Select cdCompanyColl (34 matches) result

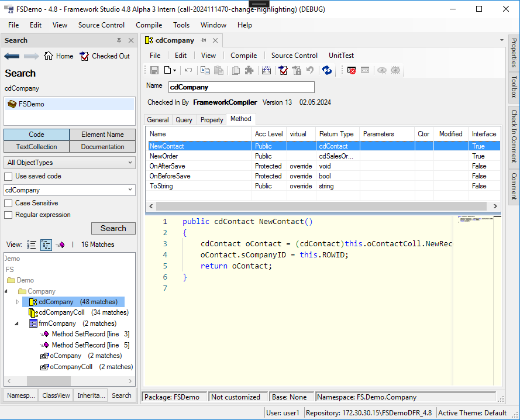click(x=78, y=312)
